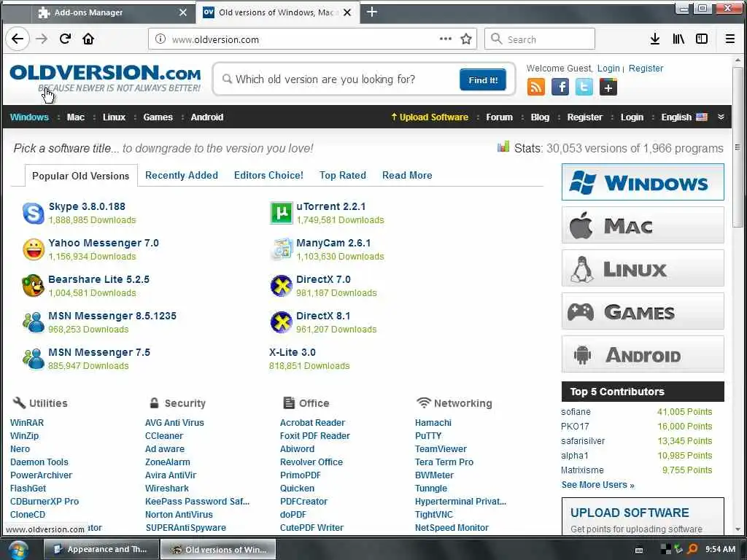Viewport: 747px width, 560px height.
Task: Open the large Games platform button
Action: click(643, 311)
